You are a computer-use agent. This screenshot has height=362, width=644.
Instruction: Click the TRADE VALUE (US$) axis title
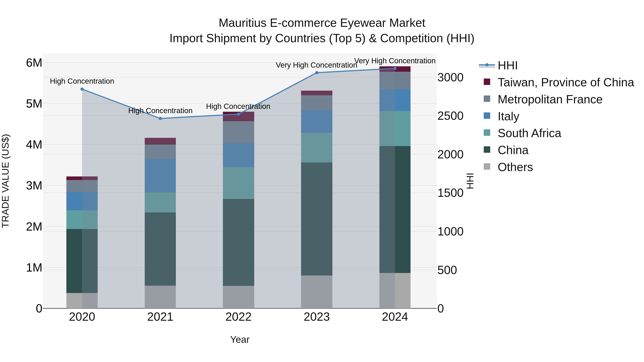tap(6, 181)
